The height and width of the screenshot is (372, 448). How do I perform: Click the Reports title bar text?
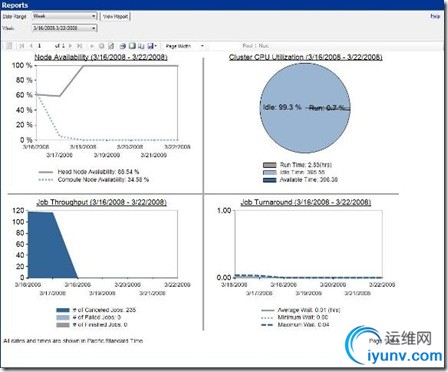click(x=15, y=5)
